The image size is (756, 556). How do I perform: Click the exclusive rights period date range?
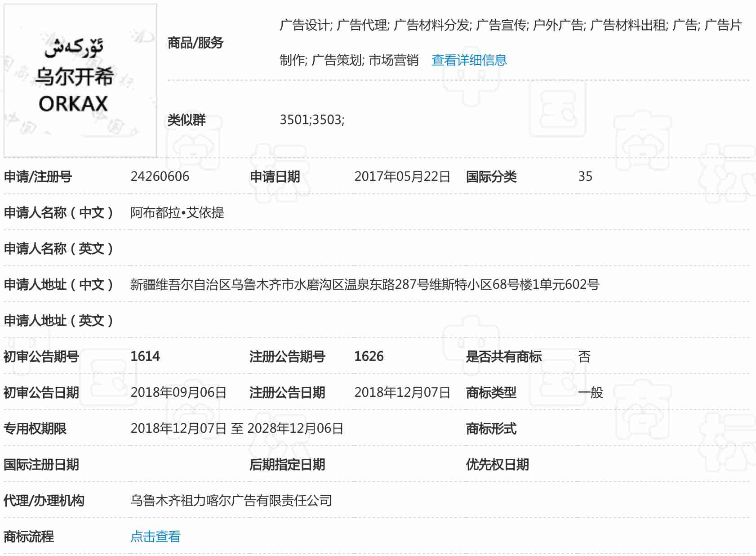(237, 428)
